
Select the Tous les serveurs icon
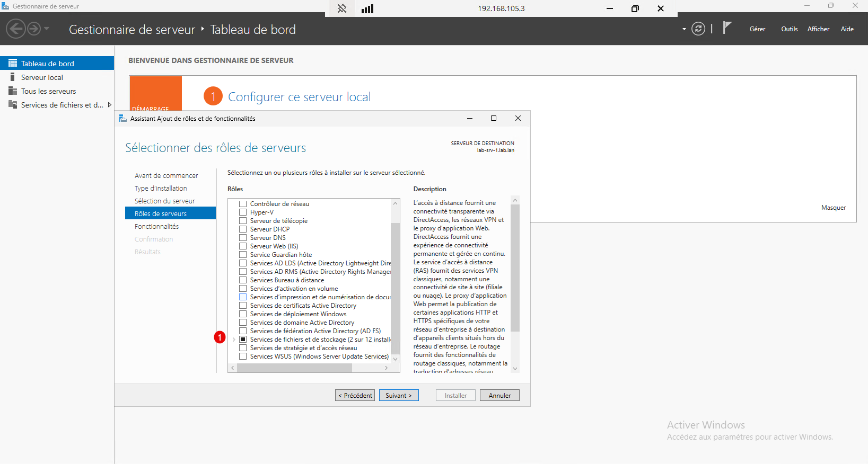[13, 91]
